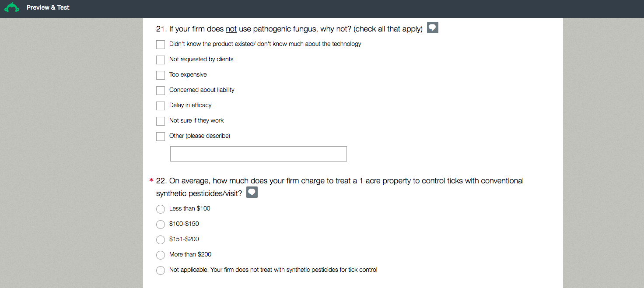Open comment bubble for question 21
Viewport: 644px width, 288px height.
pos(432,28)
